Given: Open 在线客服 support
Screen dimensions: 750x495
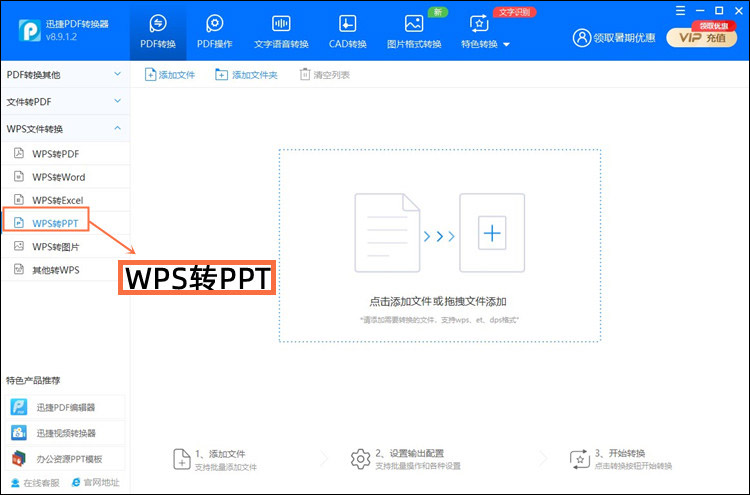Looking at the screenshot, I should click(x=35, y=483).
